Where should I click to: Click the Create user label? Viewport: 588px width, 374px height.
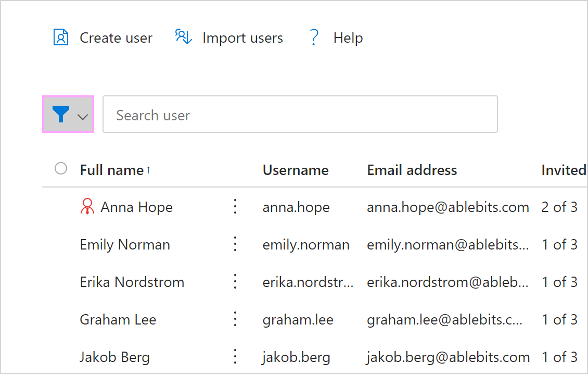pos(116,38)
